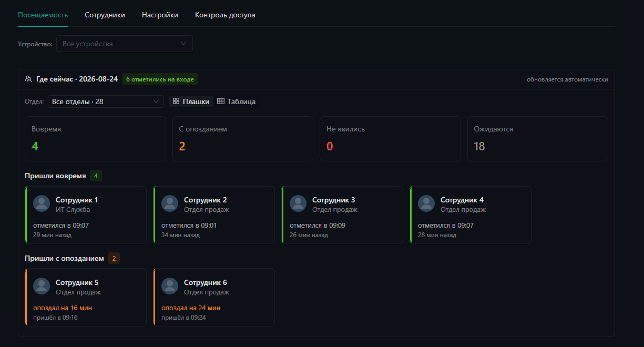Click the Сотрудник 5 name
The height and width of the screenshot is (347, 644).
coord(77,282)
